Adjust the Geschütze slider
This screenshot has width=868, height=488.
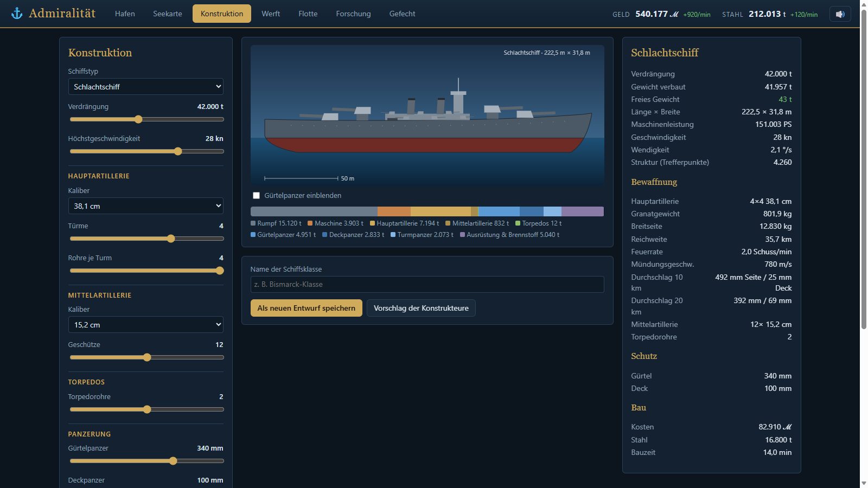click(x=146, y=357)
